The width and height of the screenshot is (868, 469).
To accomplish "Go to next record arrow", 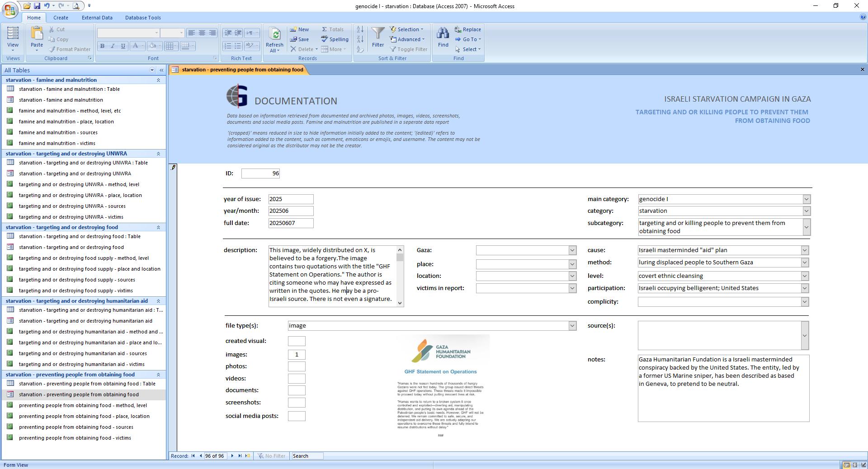I will point(232,456).
